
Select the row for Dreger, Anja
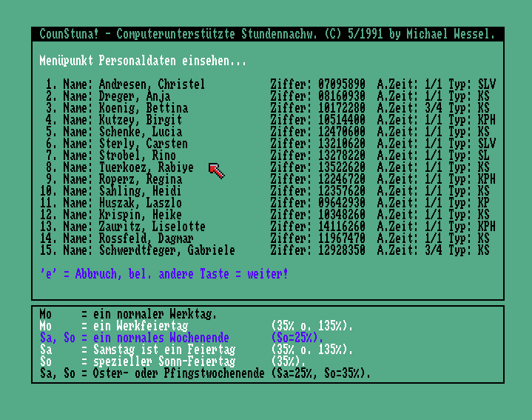coord(268,96)
